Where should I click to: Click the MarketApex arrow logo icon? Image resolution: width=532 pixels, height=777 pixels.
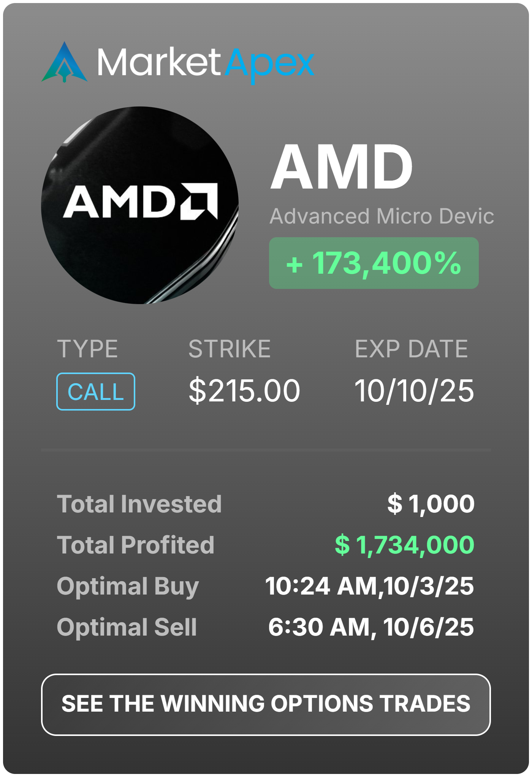[x=65, y=63]
